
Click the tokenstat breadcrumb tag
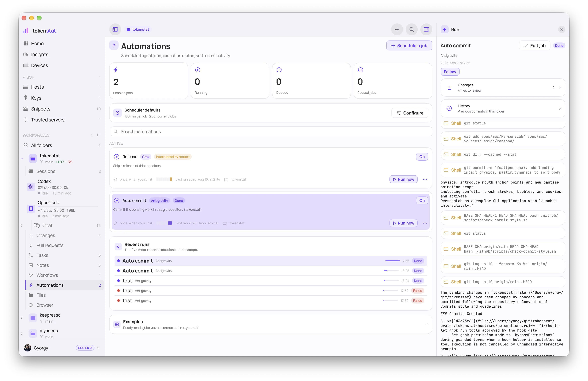click(x=138, y=29)
